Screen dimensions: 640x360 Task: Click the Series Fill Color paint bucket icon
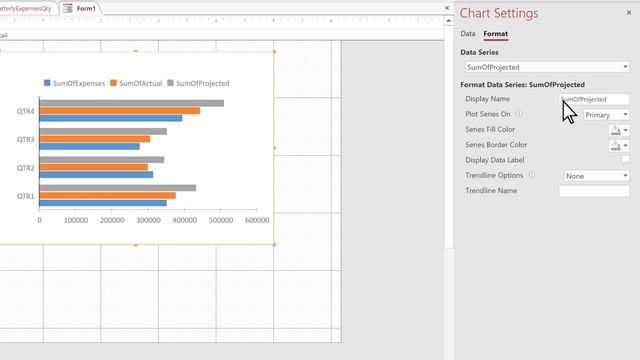[x=616, y=131]
